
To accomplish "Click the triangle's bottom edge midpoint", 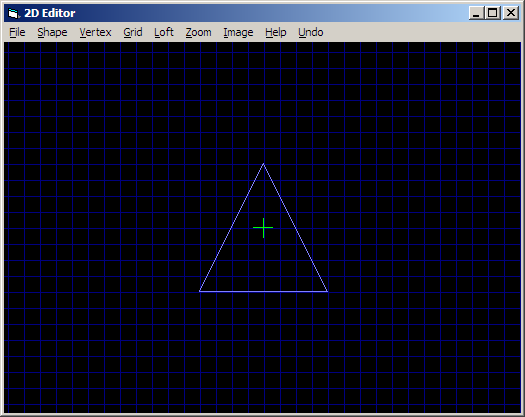I will 264,291.
